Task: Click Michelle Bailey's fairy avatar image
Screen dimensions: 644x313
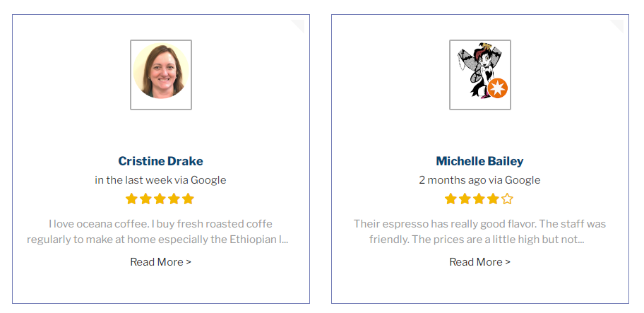Action: point(480,75)
